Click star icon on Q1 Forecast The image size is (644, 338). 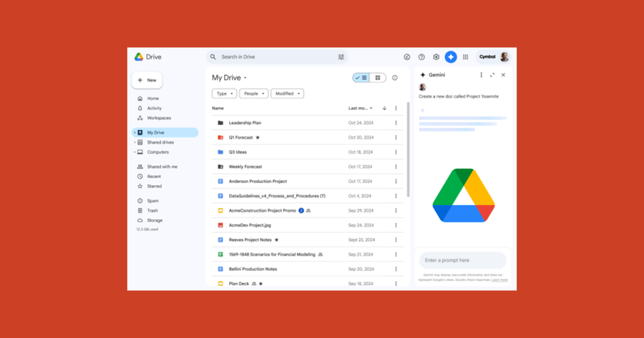(258, 137)
